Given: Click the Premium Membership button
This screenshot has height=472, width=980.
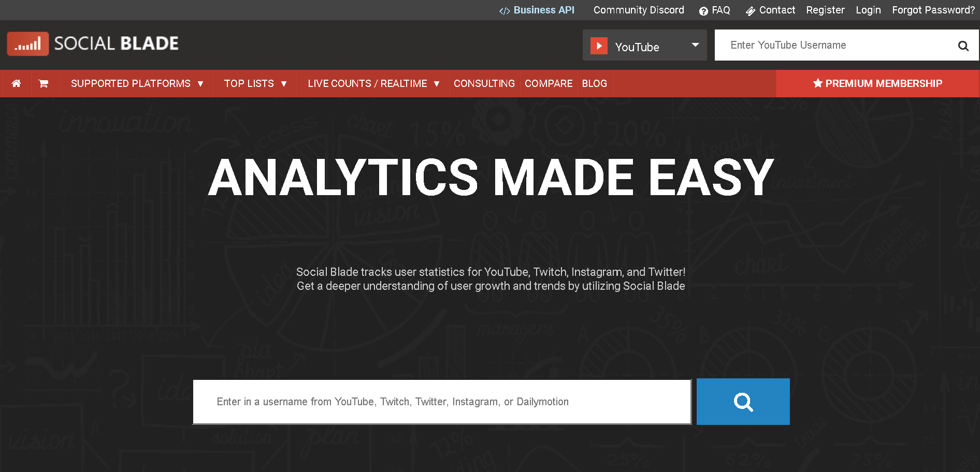Looking at the screenshot, I should [x=877, y=83].
